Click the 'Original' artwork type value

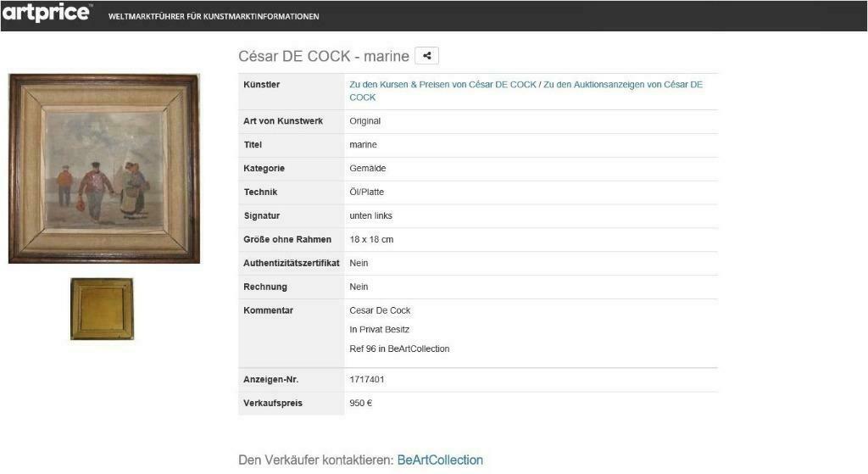[x=364, y=121]
